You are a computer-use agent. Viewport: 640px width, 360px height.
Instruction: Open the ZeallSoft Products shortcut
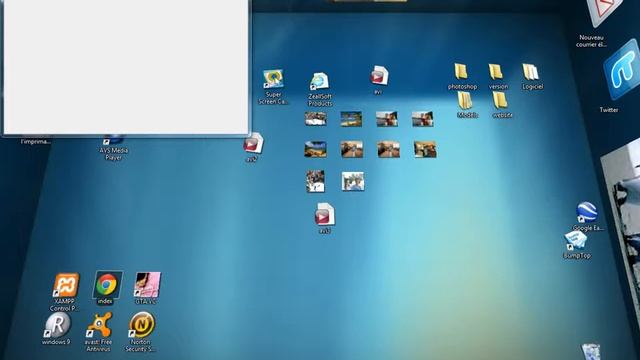point(319,82)
